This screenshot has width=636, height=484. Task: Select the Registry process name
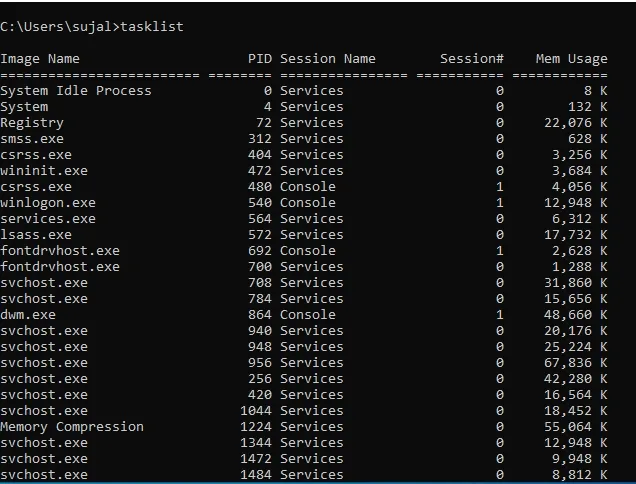(x=32, y=122)
